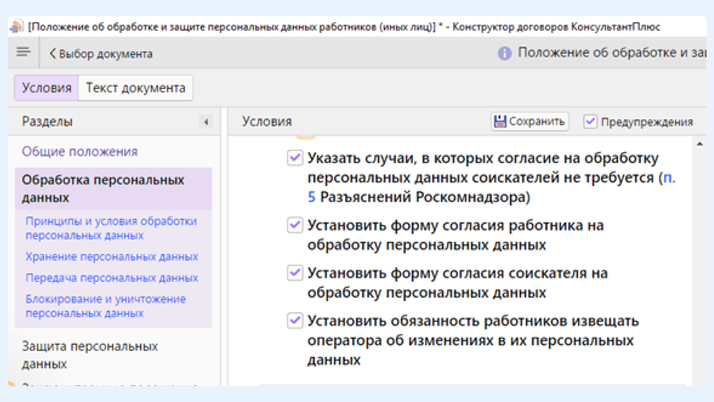Select the Защита персональных данных section
The image size is (714, 402).
pyautogui.click(x=90, y=354)
